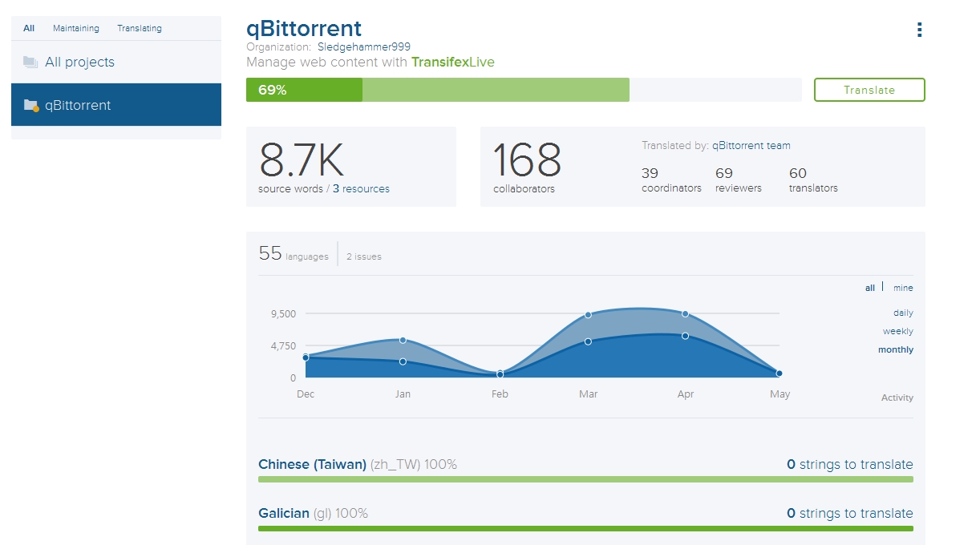Click the 4,750 axis label
This screenshot has width=980, height=545.
tap(283, 345)
